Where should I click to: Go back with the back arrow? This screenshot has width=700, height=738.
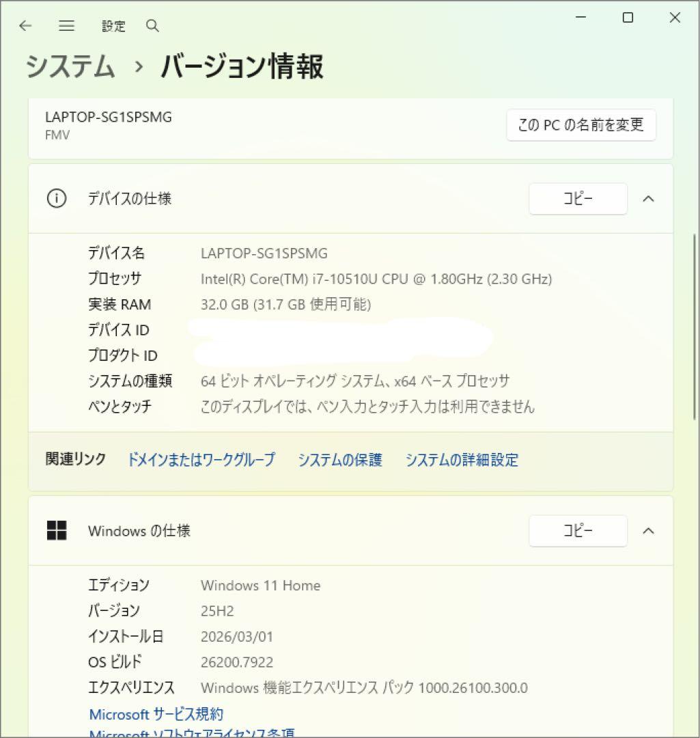tap(25, 26)
